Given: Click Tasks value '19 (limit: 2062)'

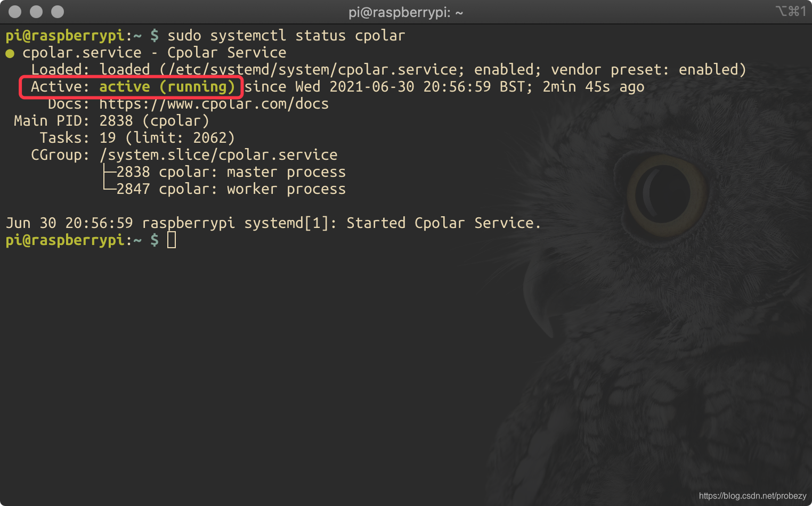Looking at the screenshot, I should click(x=167, y=138).
